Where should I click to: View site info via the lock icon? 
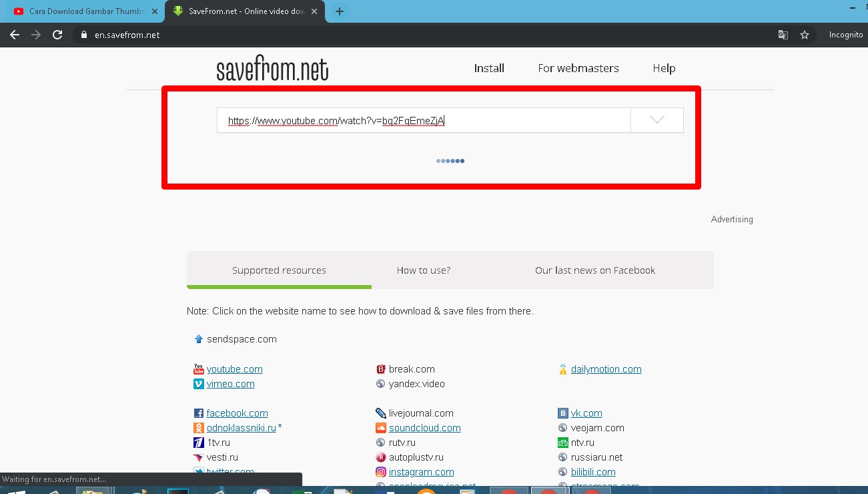pyautogui.click(x=83, y=35)
